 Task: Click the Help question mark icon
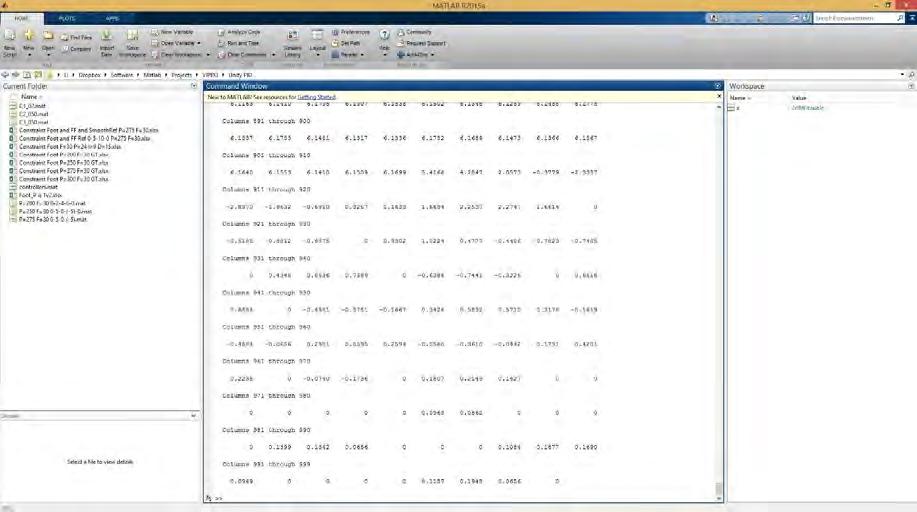[x=384, y=35]
